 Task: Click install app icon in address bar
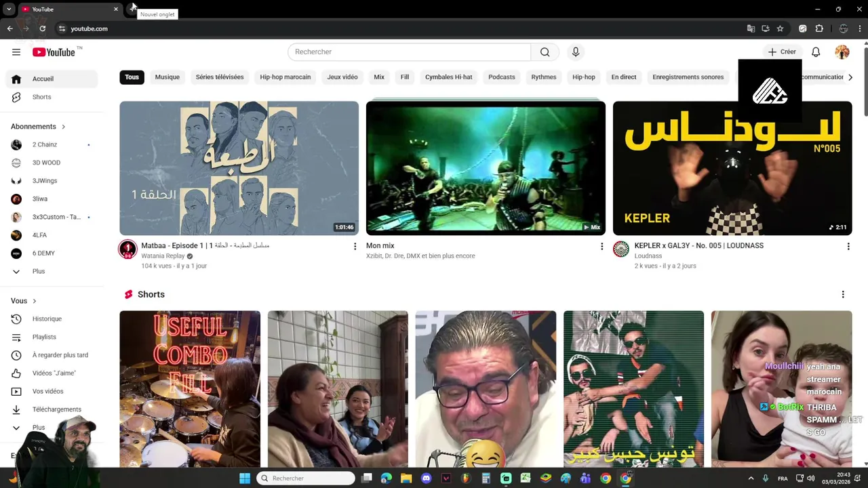[766, 28]
